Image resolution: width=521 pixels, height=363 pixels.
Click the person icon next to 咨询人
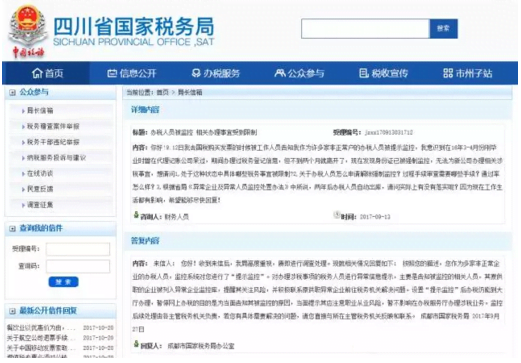coord(136,215)
